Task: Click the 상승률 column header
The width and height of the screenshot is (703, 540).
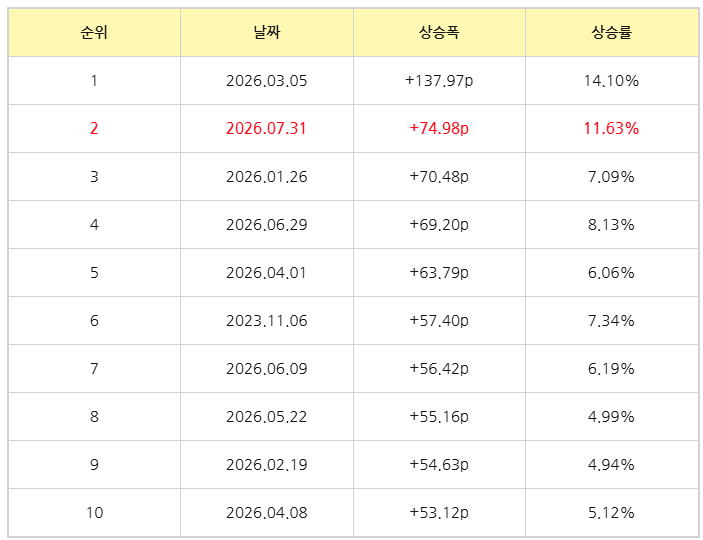Action: coord(612,32)
